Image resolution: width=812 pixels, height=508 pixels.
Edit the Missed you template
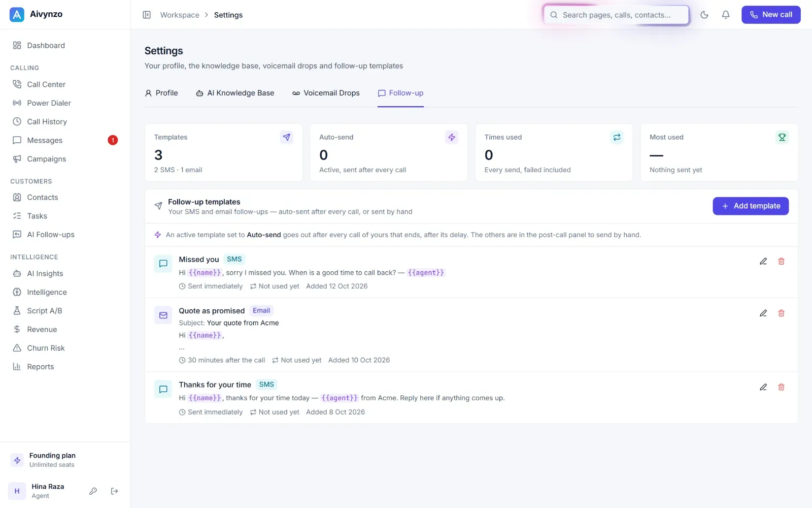[x=763, y=261]
